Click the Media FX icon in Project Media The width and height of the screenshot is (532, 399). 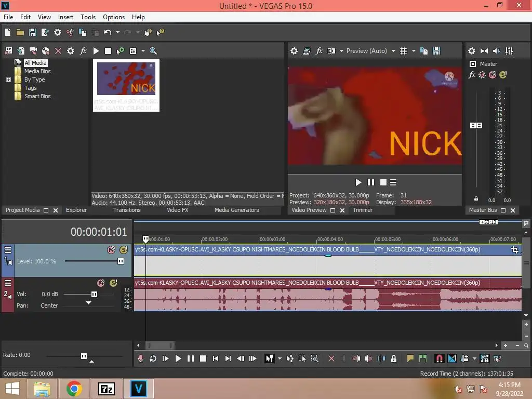click(x=83, y=51)
